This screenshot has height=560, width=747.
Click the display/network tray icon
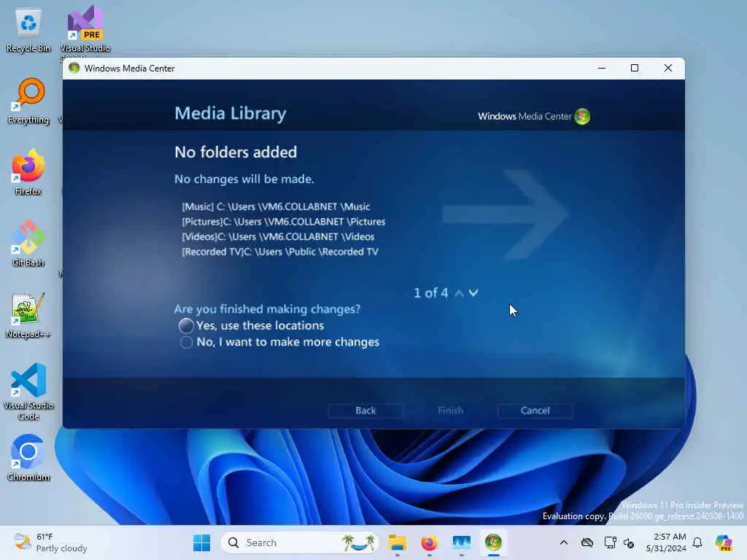point(610,542)
